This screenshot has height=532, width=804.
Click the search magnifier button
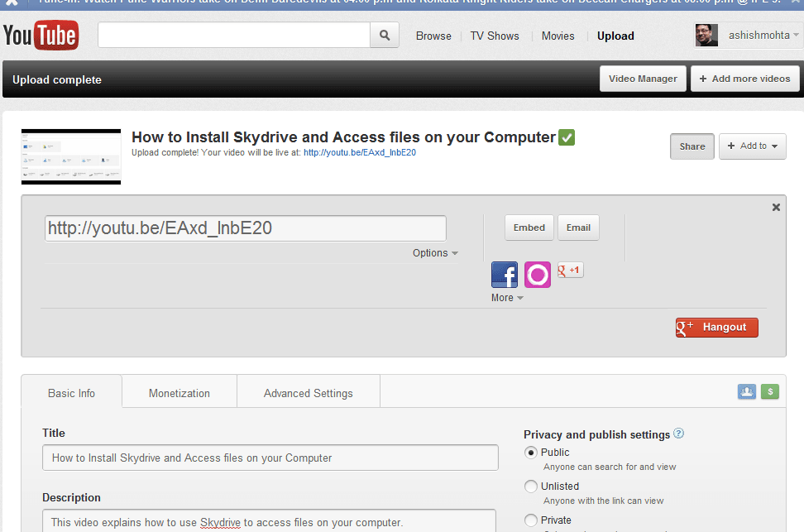tap(385, 36)
